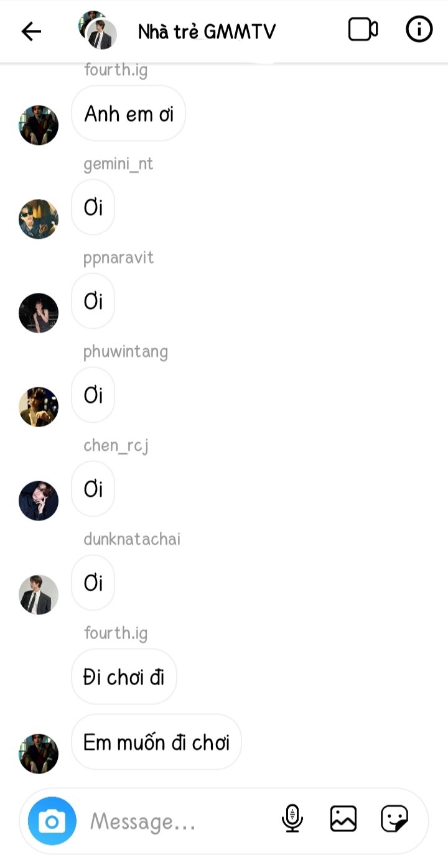Viewport: 448px width, 868px height.
Task: Tap the gemini_nt username label
Action: pos(118,164)
